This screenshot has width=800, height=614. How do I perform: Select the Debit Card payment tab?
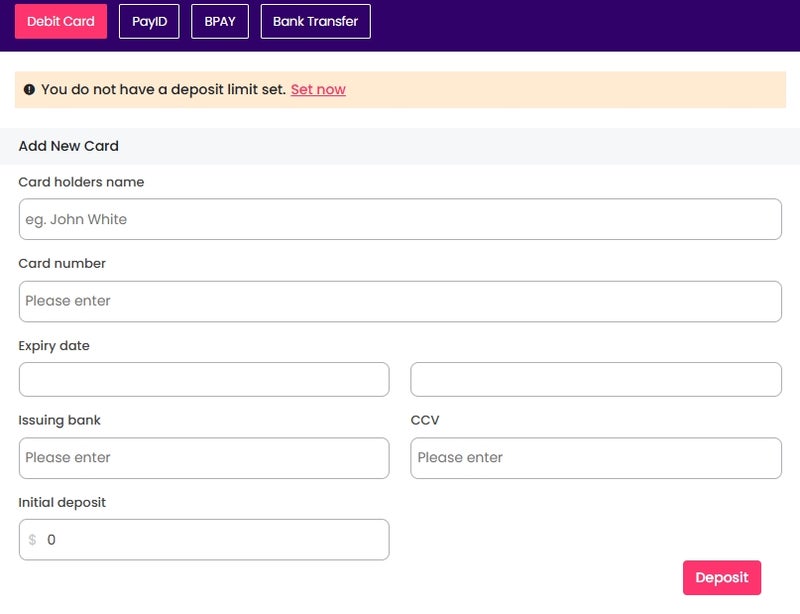61,21
